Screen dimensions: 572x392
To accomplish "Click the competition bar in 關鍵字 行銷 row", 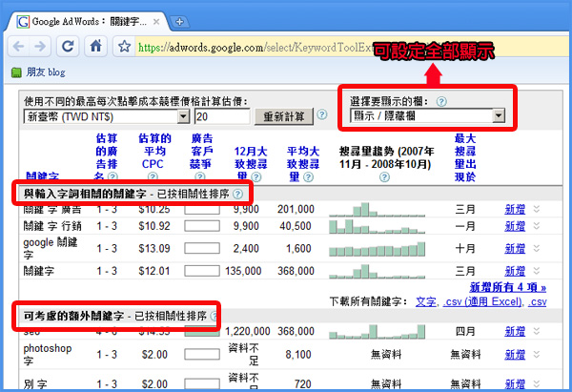I will click(202, 226).
